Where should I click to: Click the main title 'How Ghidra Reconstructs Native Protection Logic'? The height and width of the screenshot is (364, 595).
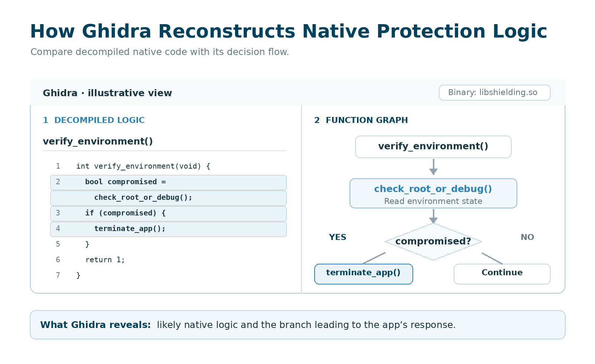point(289,31)
